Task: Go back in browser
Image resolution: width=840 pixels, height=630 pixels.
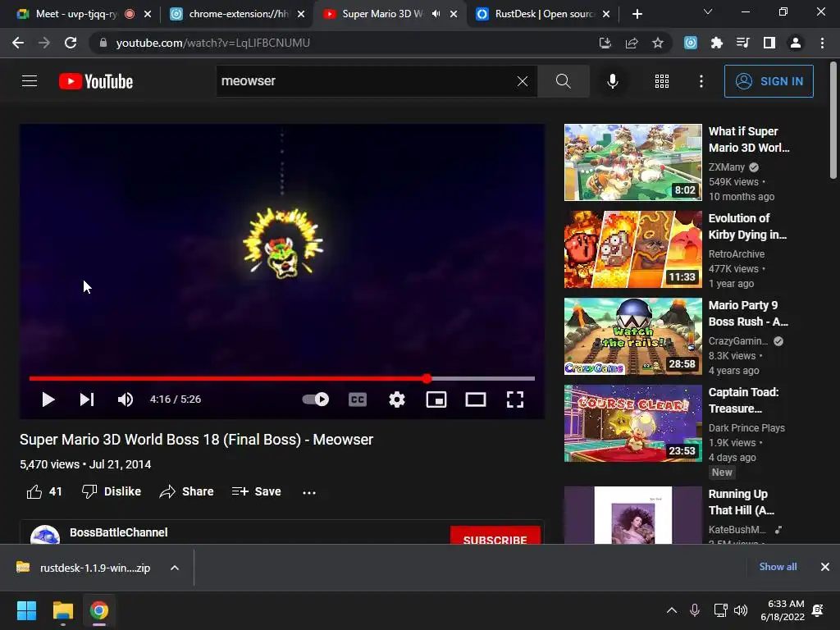Action: point(18,43)
